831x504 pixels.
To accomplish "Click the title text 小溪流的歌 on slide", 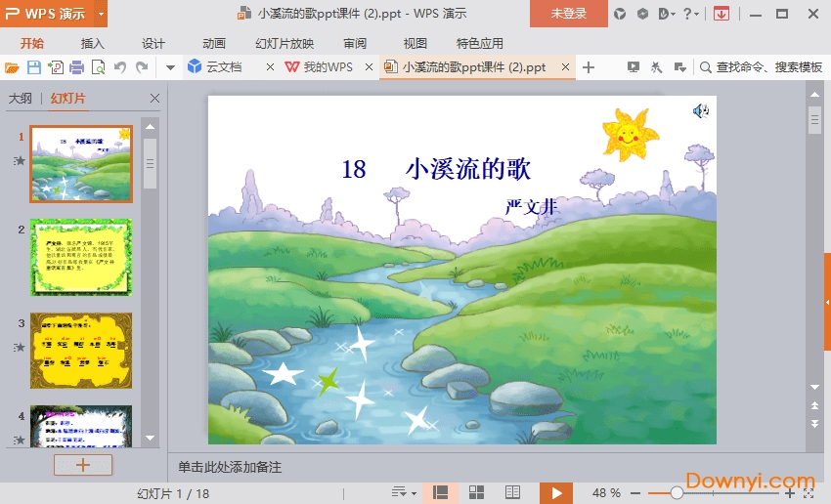I will point(468,169).
